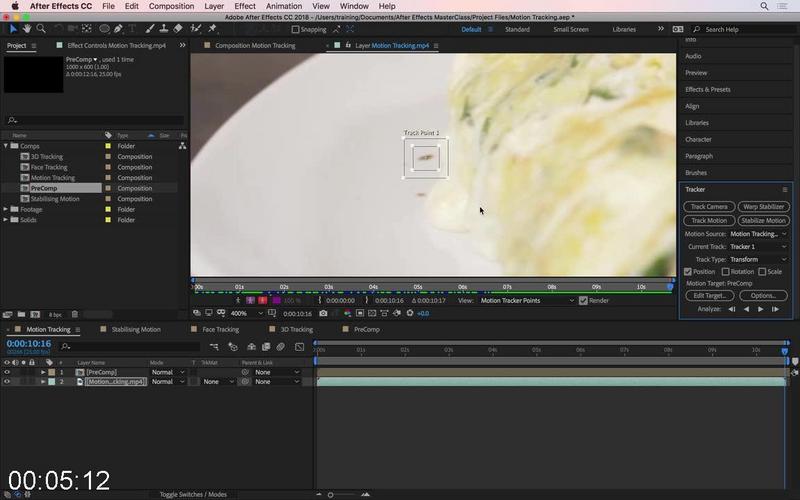This screenshot has width=800, height=500.
Task: Click the Options button in Tracker
Action: 763,295
